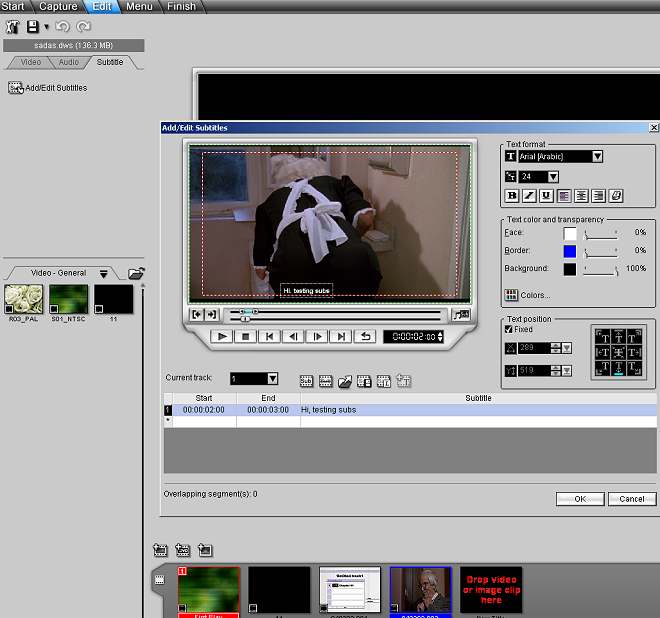660x618 pixels.
Task: Uncheck the Fixed text position checkbox
Action: [x=508, y=329]
